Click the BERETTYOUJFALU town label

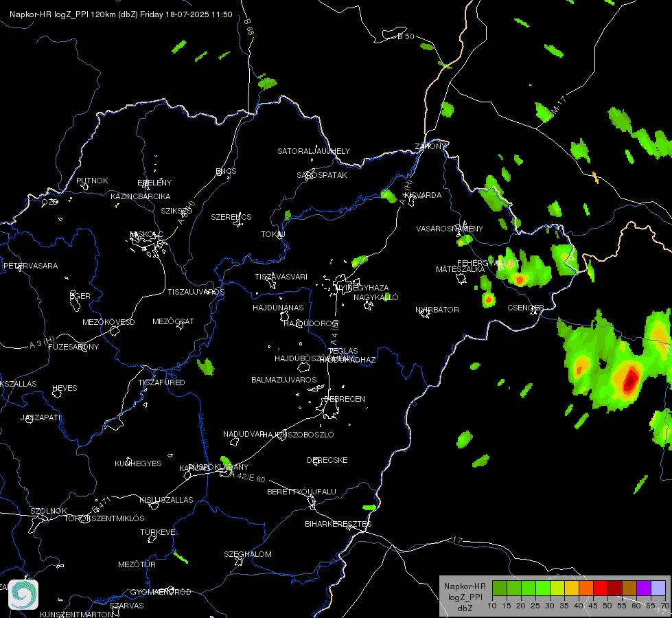[302, 492]
